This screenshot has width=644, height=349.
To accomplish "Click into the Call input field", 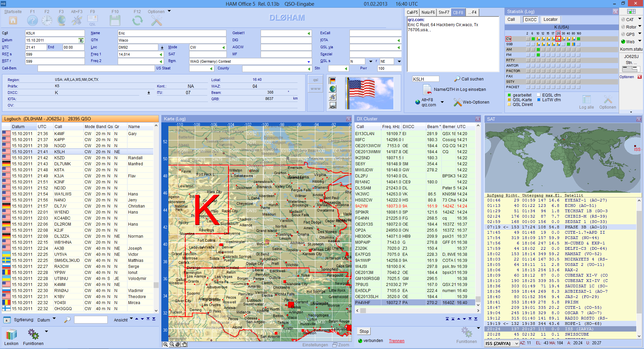I will tap(55, 33).
